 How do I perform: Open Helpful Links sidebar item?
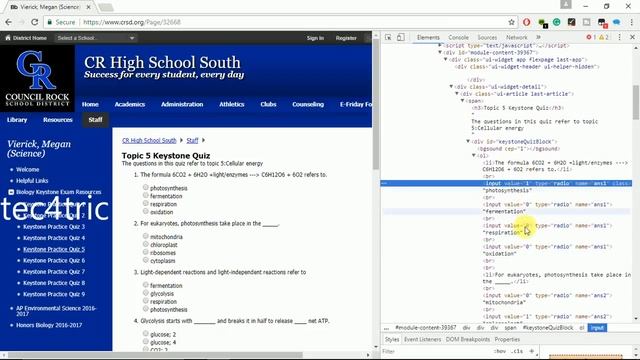32,180
